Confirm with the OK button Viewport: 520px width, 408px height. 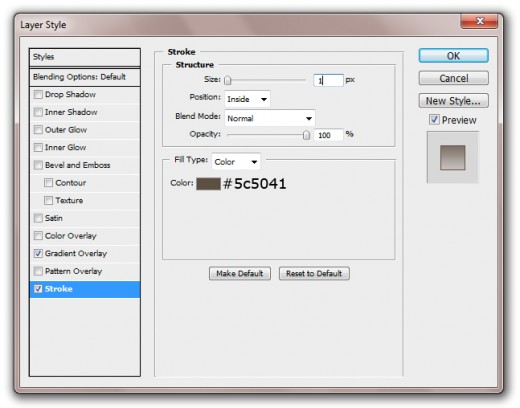(x=454, y=56)
